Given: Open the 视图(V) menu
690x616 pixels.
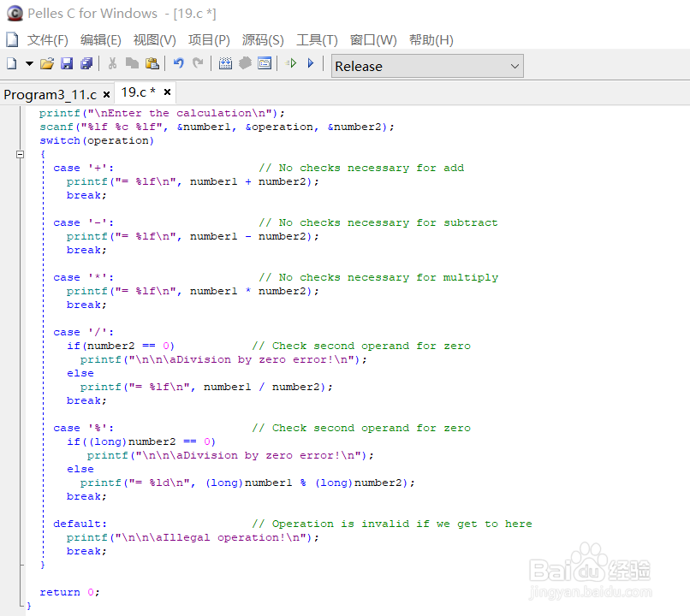Looking at the screenshot, I should (154, 40).
